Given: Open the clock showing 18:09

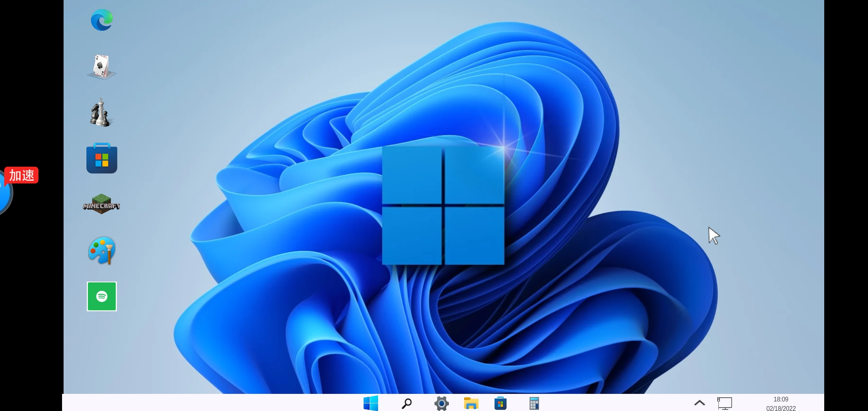Looking at the screenshot, I should tap(780, 399).
